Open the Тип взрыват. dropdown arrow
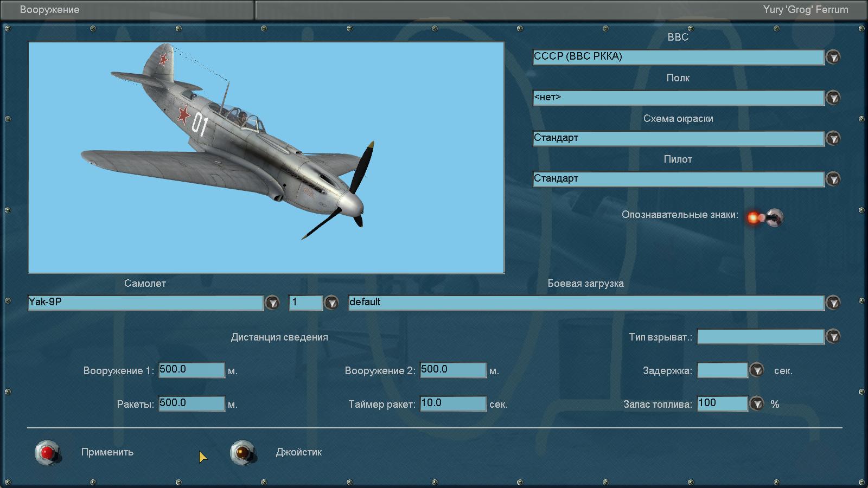 coord(833,337)
